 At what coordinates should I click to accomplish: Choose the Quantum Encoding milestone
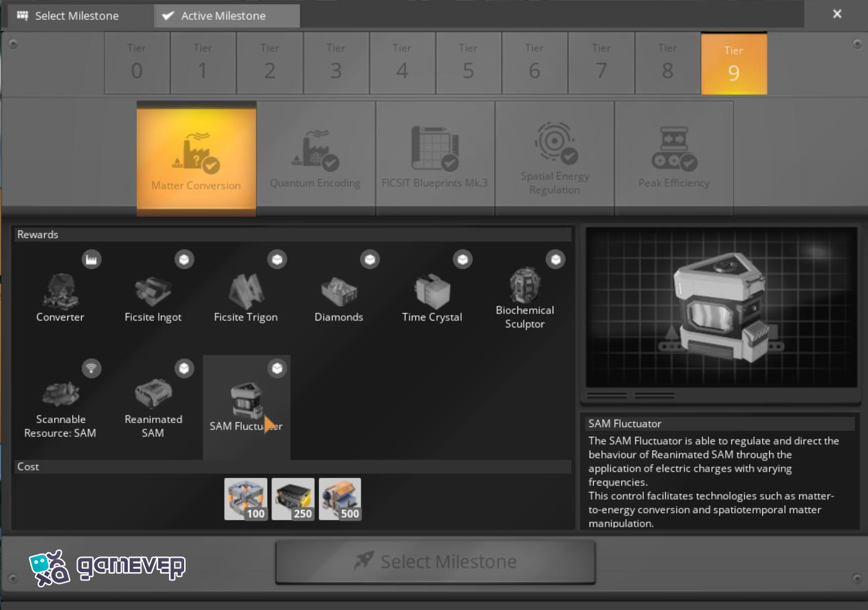[315, 158]
